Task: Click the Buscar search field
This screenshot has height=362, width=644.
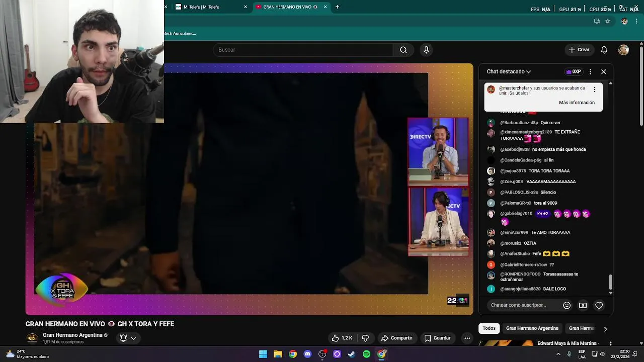Action: click(x=303, y=50)
